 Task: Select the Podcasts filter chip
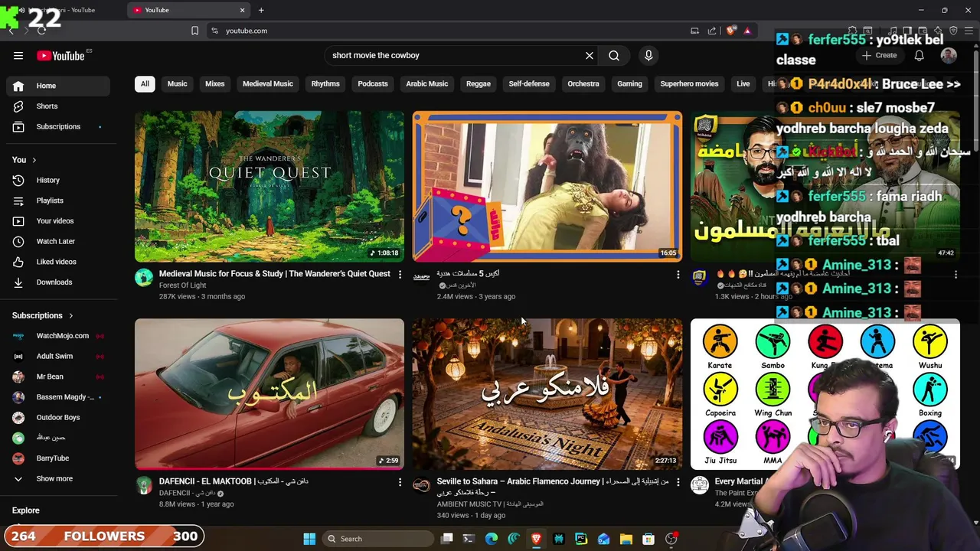373,83
